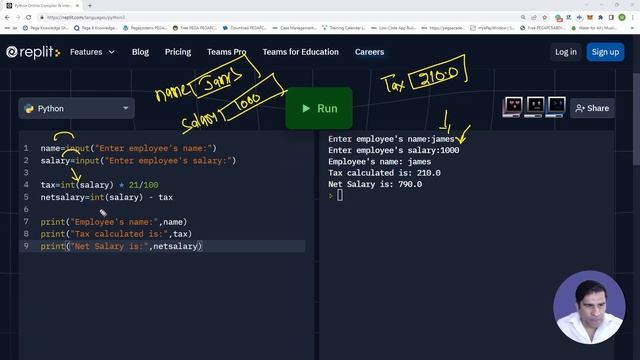
Task: Open the Water for All bookmark
Action: [x=594, y=28]
